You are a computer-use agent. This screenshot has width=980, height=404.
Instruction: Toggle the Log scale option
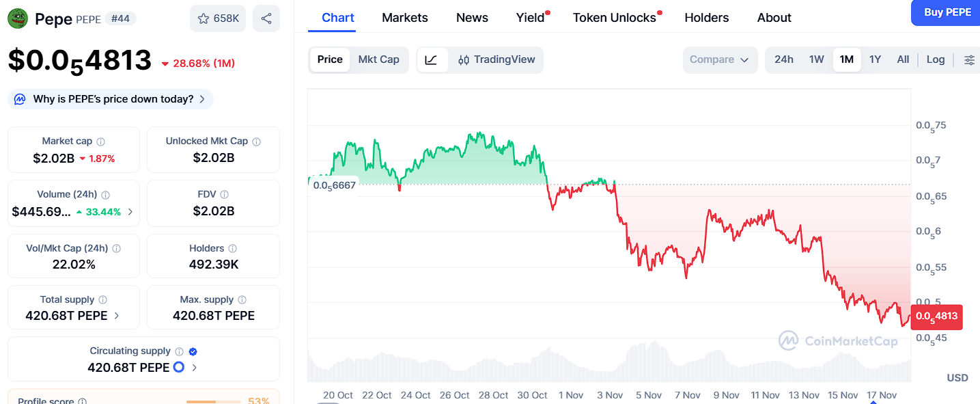click(x=935, y=59)
